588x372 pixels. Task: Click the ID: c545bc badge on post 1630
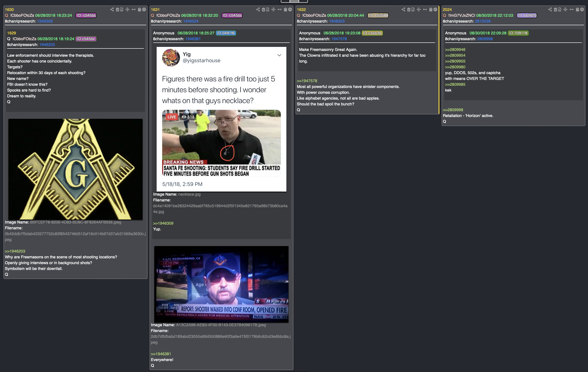pyautogui.click(x=86, y=15)
